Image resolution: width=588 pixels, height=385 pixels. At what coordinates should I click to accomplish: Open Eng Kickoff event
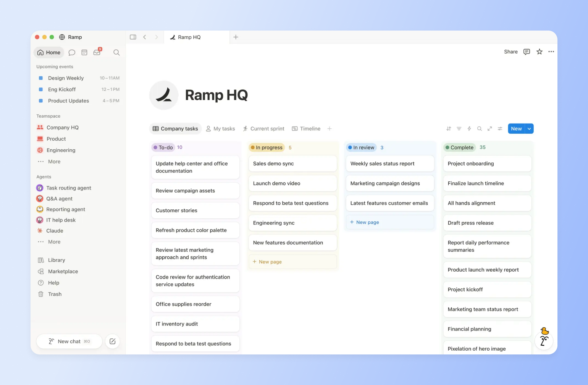pyautogui.click(x=79, y=89)
